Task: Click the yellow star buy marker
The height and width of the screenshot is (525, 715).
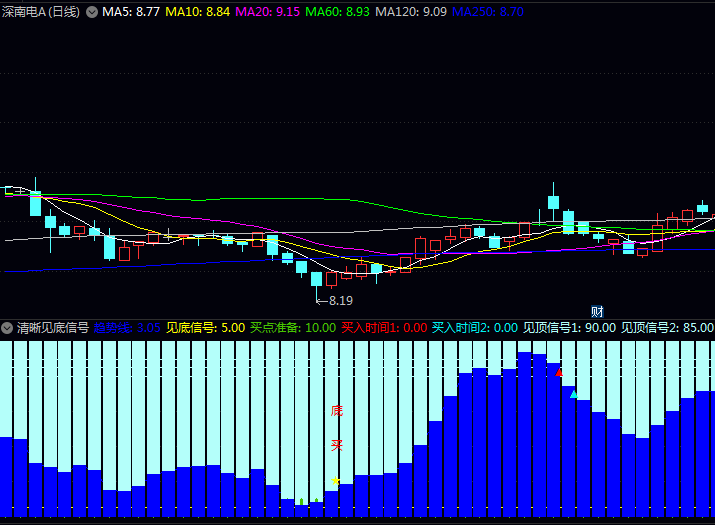Action: click(336, 481)
